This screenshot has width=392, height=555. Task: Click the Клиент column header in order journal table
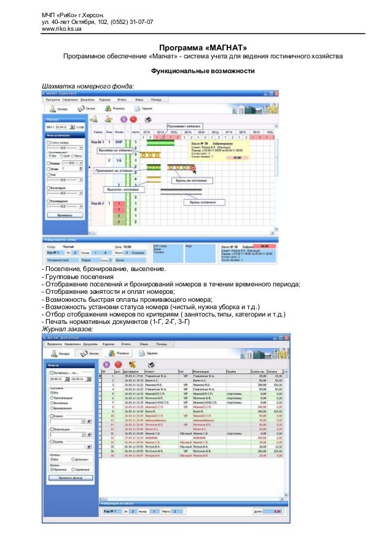point(161,372)
